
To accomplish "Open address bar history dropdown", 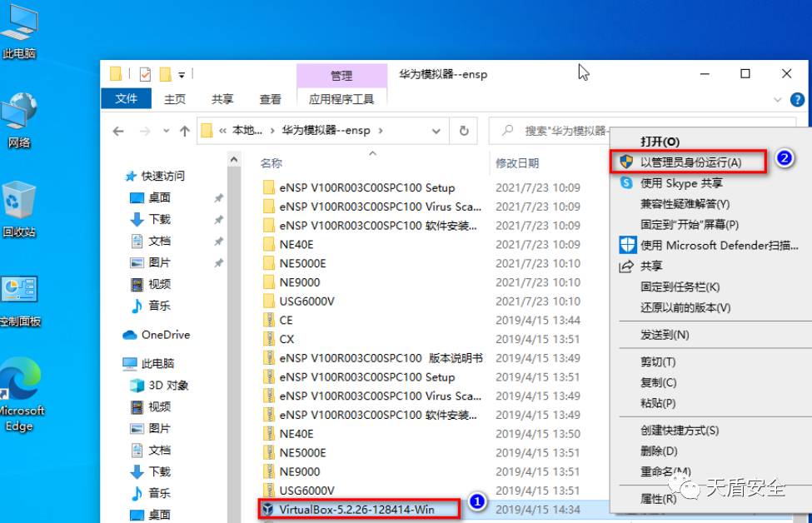I will tap(436, 132).
